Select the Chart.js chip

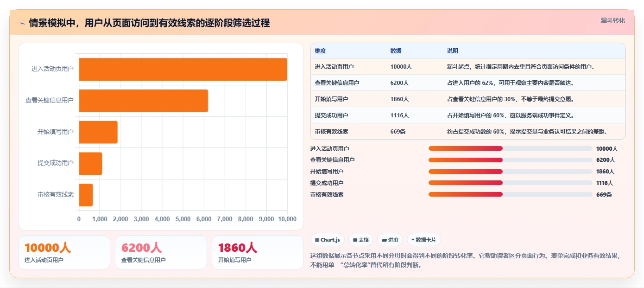(x=328, y=240)
